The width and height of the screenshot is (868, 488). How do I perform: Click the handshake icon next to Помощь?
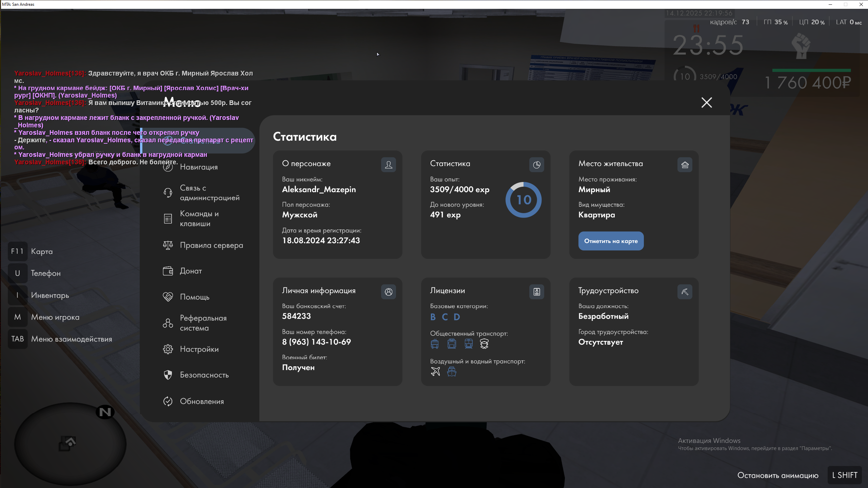(x=168, y=297)
